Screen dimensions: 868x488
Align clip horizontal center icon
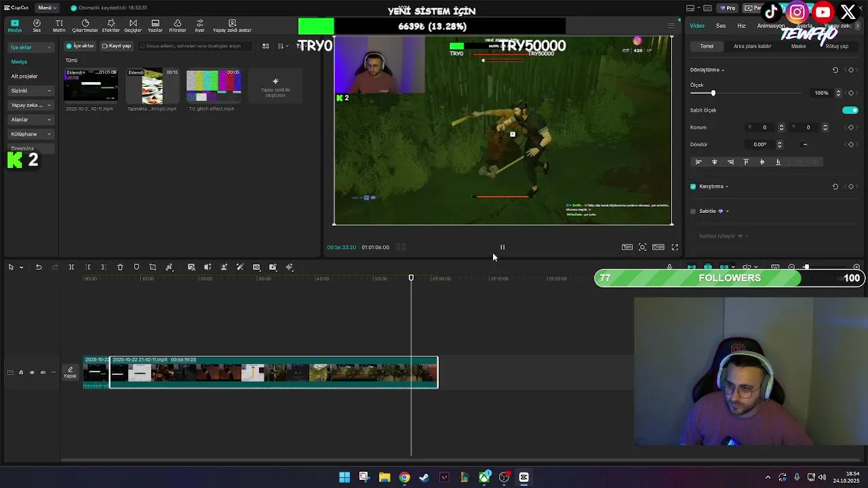click(x=714, y=162)
